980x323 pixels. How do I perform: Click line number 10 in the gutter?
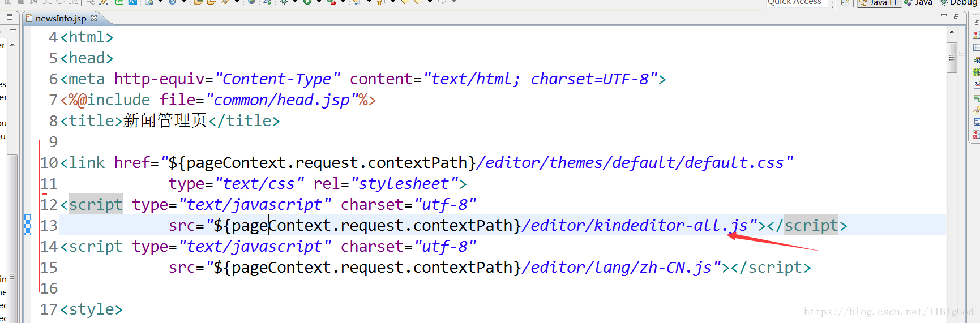pyautogui.click(x=49, y=163)
